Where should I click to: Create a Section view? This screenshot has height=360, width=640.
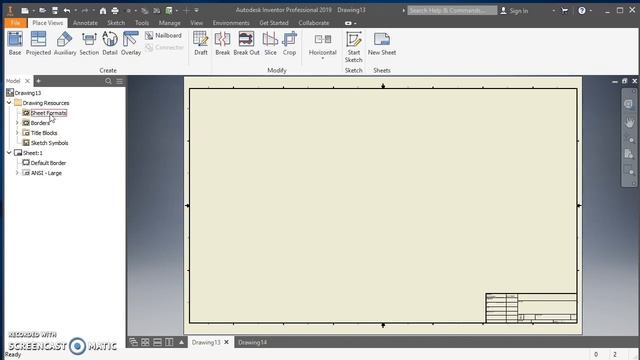click(x=89, y=43)
